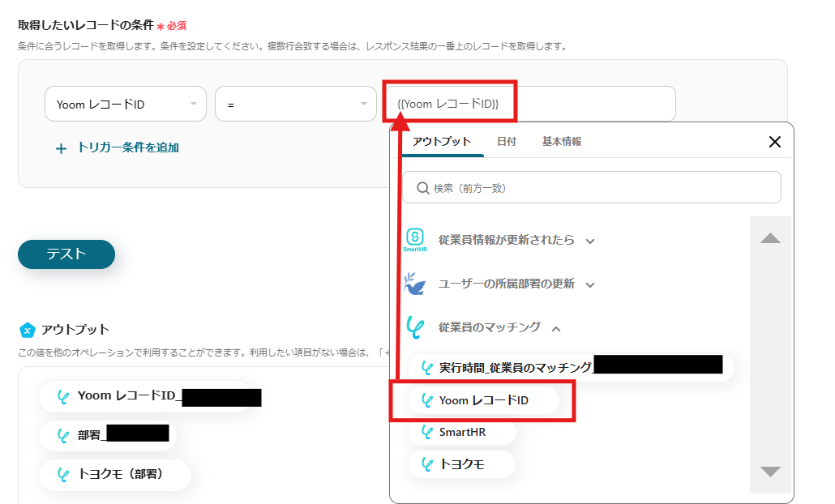
Task: Open the equals operator dropdown
Action: click(296, 103)
